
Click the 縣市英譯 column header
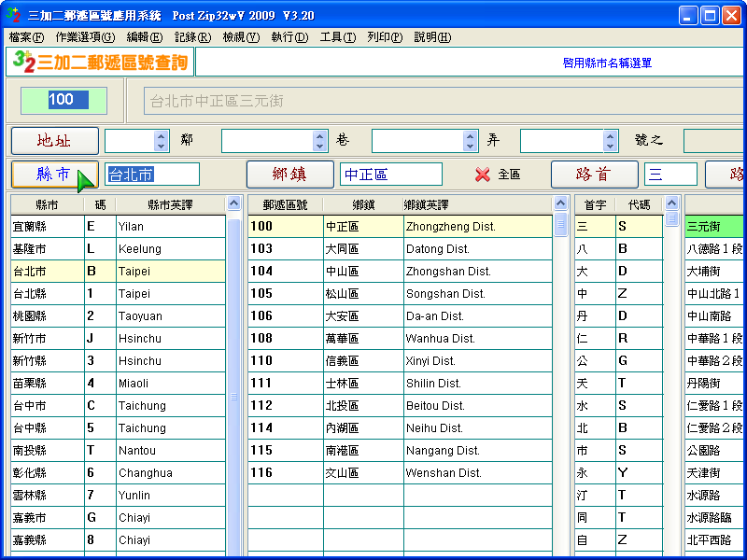click(170, 204)
